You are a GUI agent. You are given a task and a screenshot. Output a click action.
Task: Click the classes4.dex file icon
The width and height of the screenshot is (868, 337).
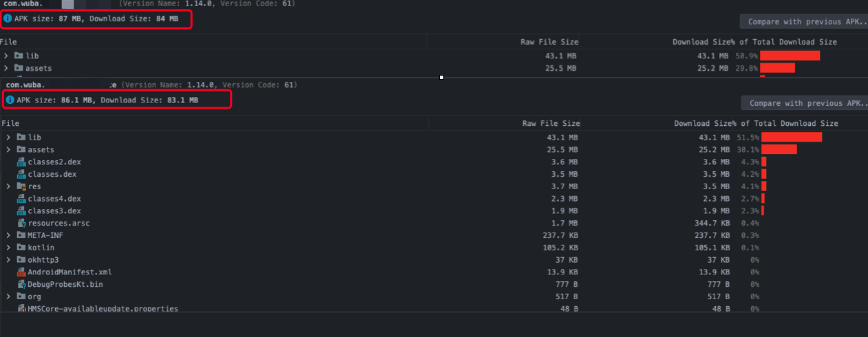coord(21,199)
